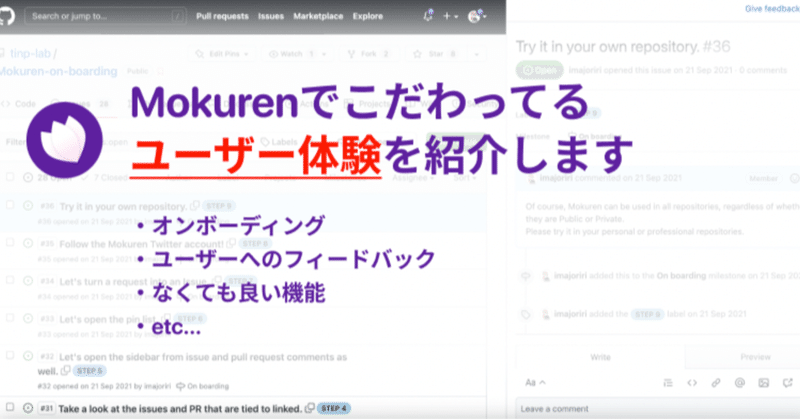800x419 pixels.
Task: Check the box for issue #36
Action: [10, 205]
